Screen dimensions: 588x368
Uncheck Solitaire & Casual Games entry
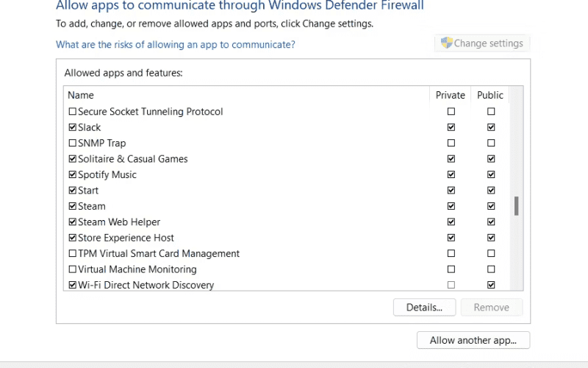(72, 159)
